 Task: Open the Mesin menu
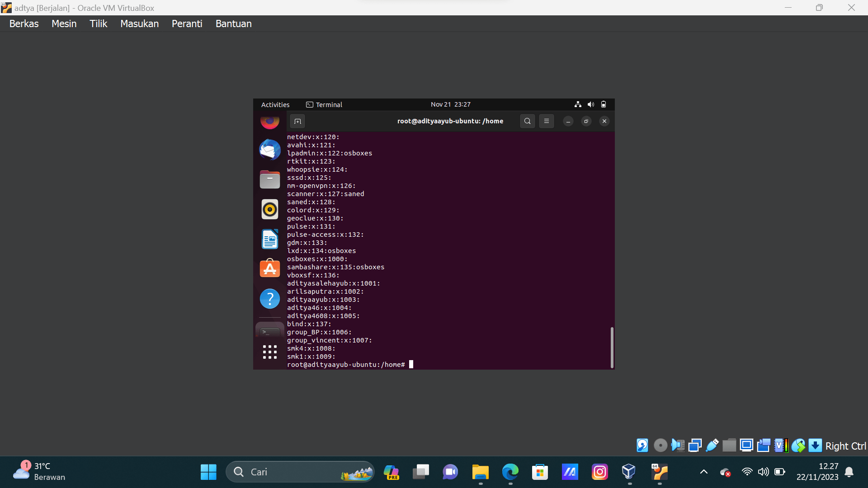64,23
